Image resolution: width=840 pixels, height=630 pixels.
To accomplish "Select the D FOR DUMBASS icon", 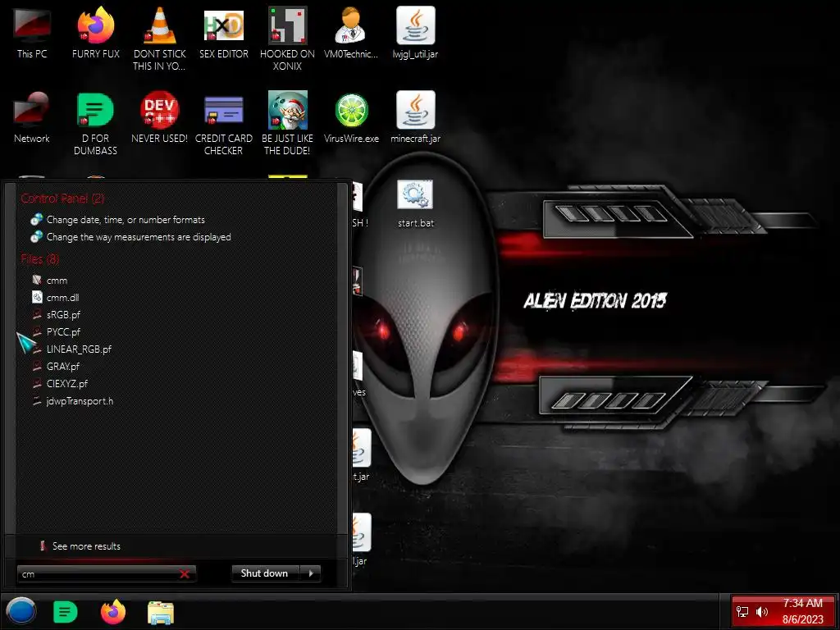I will 95,123.
